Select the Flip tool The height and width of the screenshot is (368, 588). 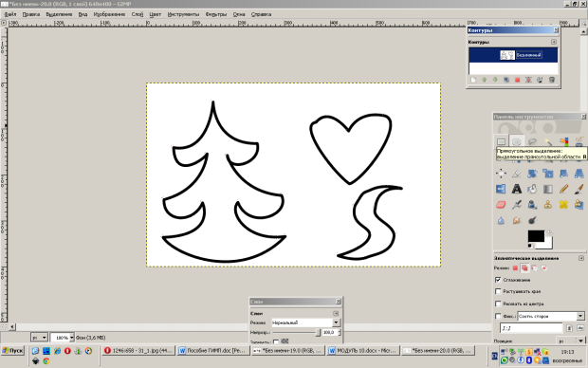click(501, 189)
